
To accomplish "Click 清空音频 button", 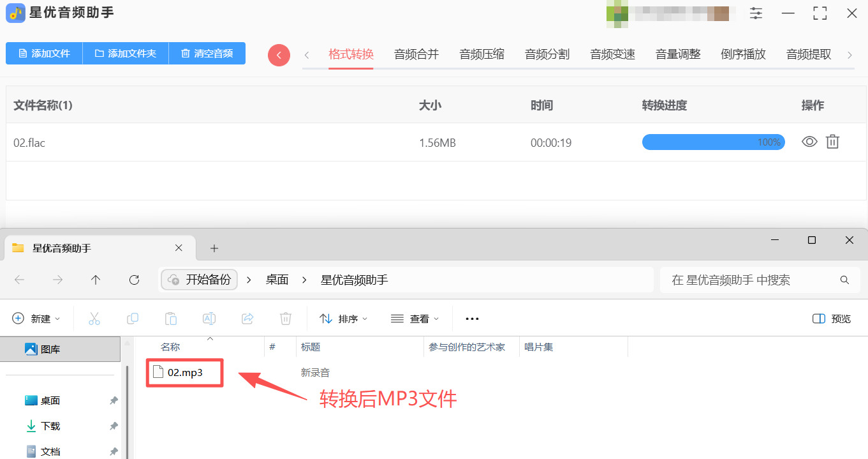I will [207, 54].
